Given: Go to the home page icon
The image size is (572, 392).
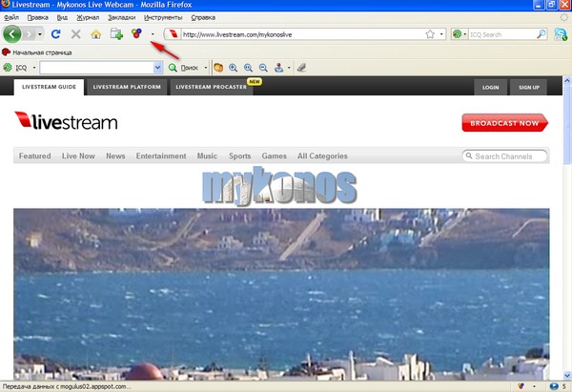Looking at the screenshot, I should (96, 34).
